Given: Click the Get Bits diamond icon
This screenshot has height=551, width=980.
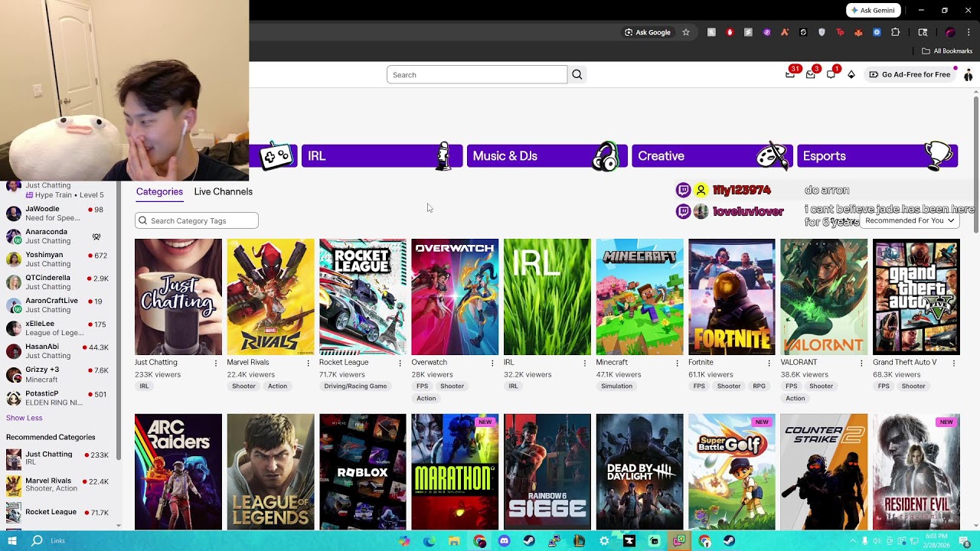Looking at the screenshot, I should click(x=851, y=74).
